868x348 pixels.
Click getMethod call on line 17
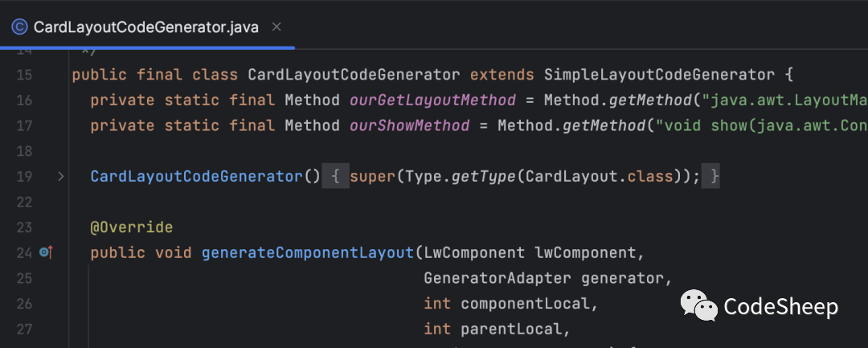coord(604,125)
